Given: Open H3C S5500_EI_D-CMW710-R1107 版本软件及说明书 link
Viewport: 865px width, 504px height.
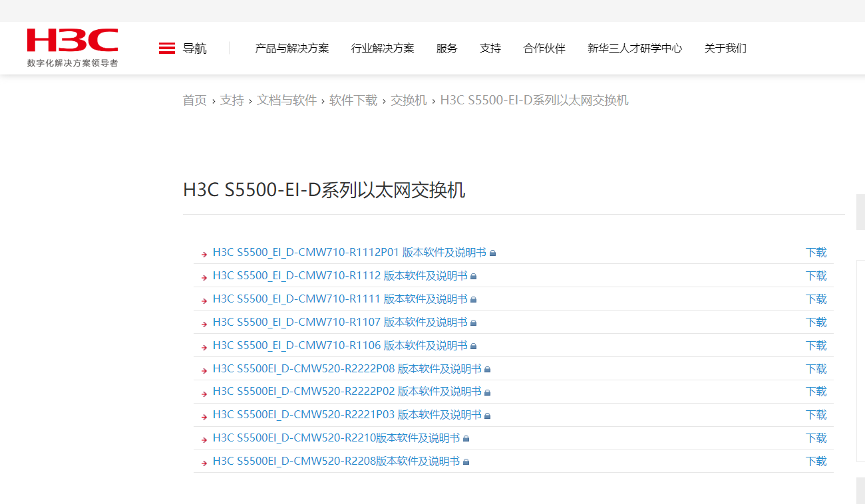Looking at the screenshot, I should click(340, 322).
